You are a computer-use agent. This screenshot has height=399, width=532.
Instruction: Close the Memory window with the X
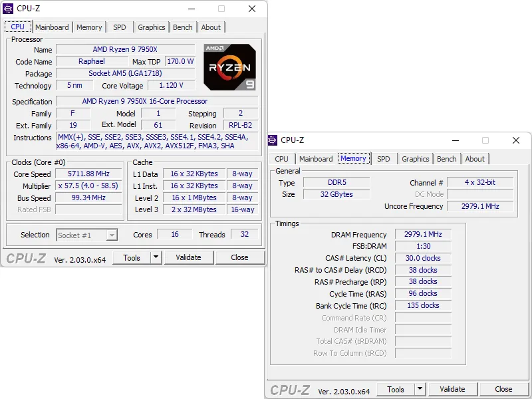coord(516,140)
